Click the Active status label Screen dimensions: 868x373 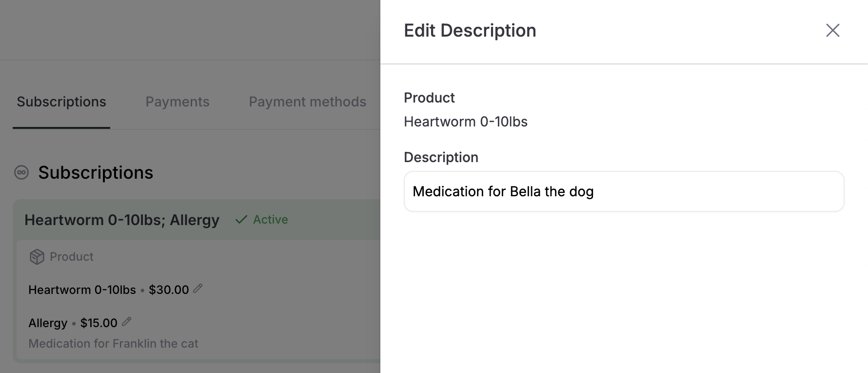[271, 220]
